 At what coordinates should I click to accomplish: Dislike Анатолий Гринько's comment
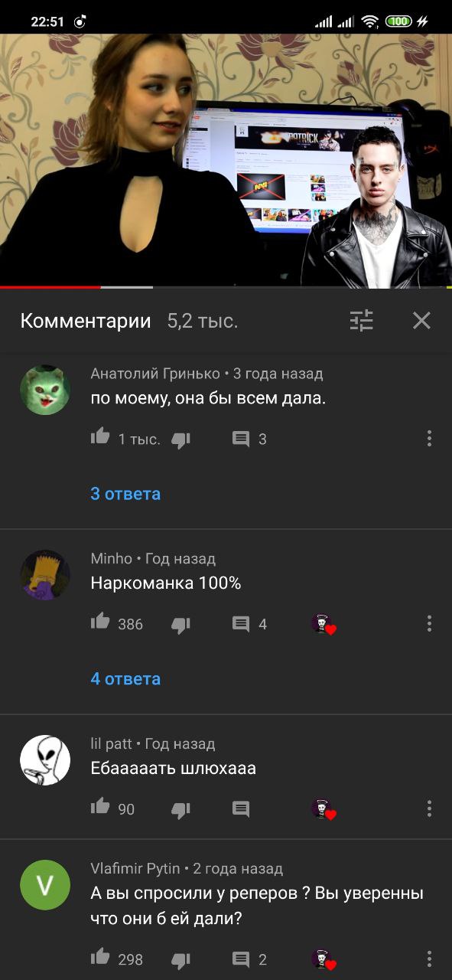pyautogui.click(x=180, y=439)
